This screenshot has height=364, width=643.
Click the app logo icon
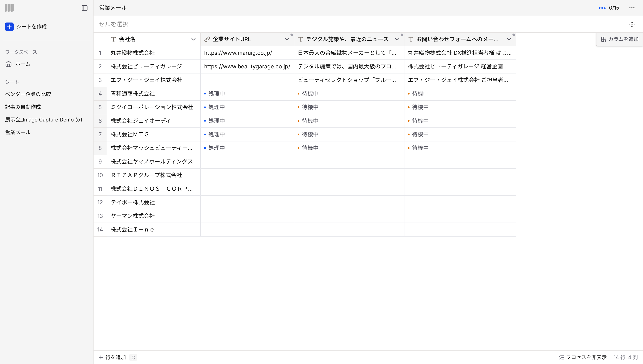click(9, 8)
